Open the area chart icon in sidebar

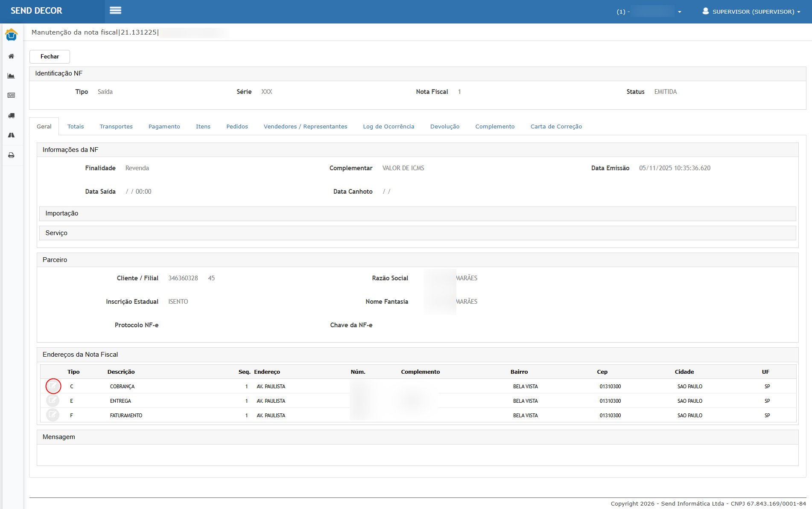(x=12, y=76)
